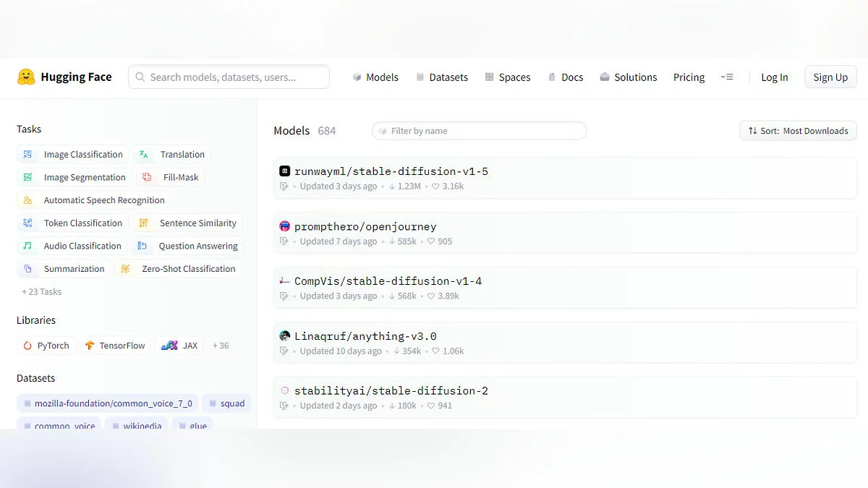The height and width of the screenshot is (488, 868).
Task: Filter by PyTorch library
Action: (46, 346)
